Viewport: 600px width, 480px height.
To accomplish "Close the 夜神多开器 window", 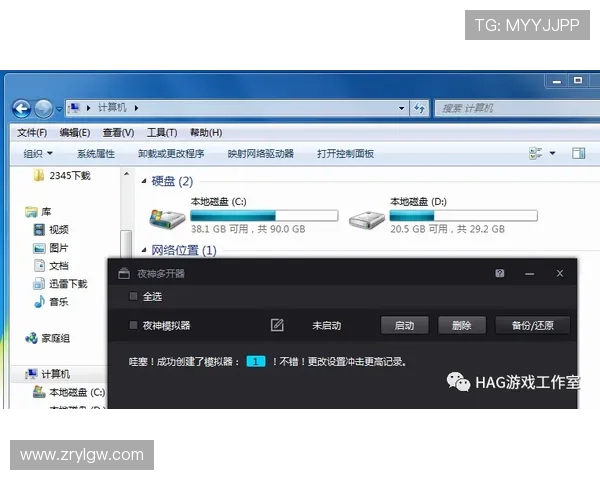I will [560, 273].
